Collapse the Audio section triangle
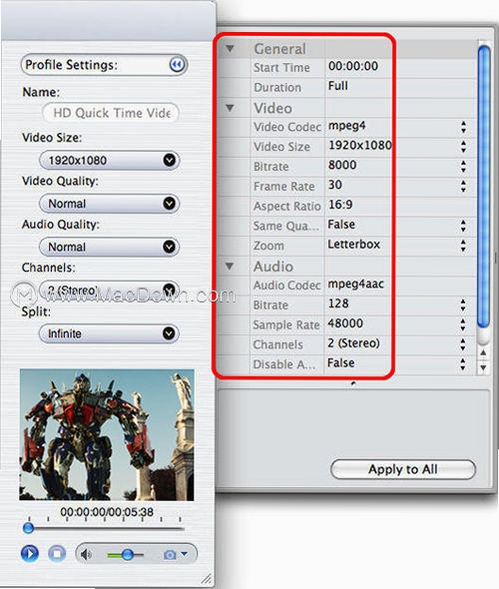The height and width of the screenshot is (589, 499). click(230, 266)
